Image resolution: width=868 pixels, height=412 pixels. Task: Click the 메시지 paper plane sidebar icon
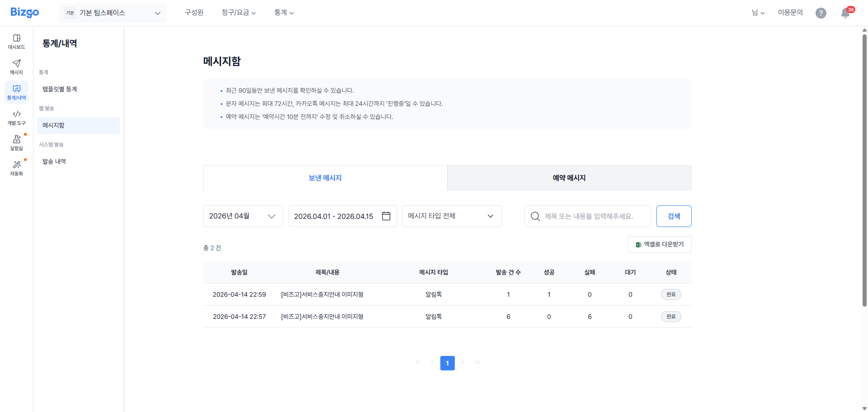16,66
